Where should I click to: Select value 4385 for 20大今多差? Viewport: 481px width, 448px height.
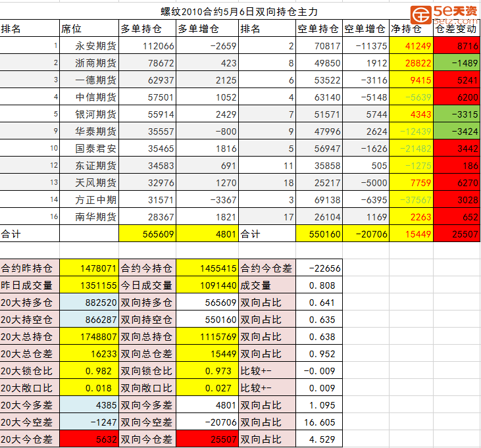pos(89,405)
